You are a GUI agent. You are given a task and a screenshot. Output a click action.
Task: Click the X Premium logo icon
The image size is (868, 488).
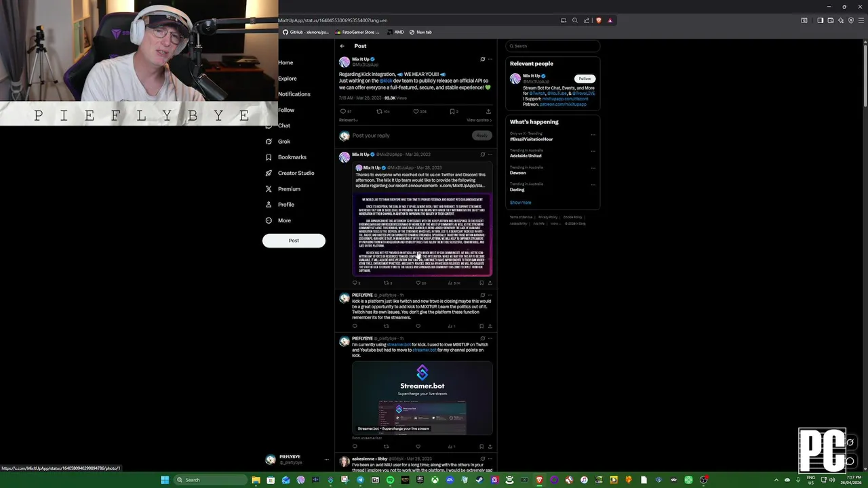(x=269, y=189)
